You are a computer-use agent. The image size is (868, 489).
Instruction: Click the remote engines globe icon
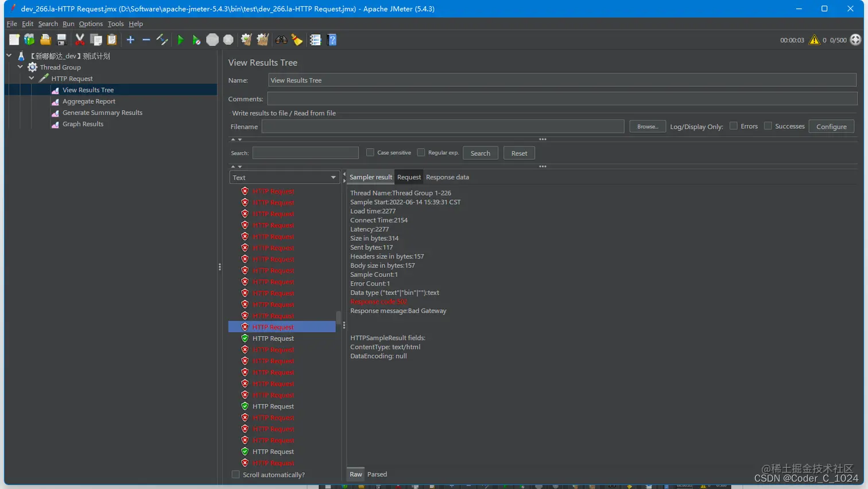pyautogui.click(x=855, y=40)
